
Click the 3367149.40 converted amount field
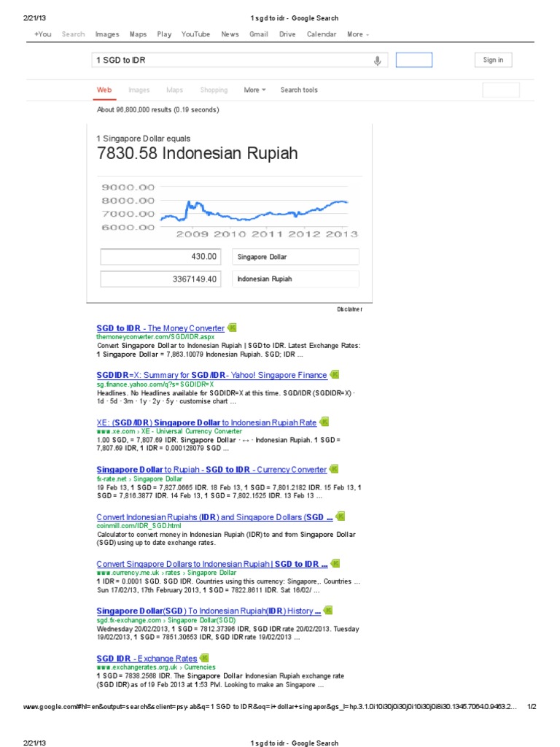[x=160, y=279]
